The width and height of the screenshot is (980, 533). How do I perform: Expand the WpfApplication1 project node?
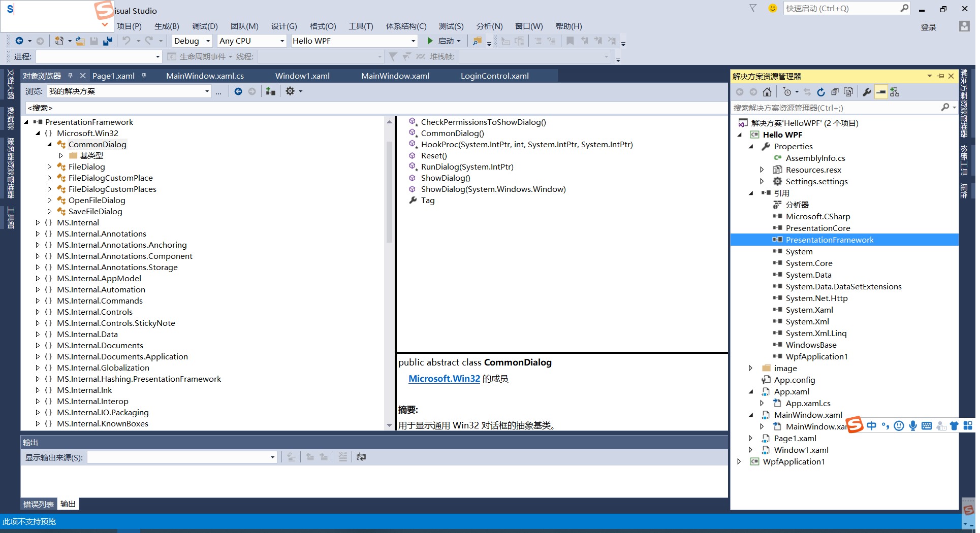[x=739, y=461]
